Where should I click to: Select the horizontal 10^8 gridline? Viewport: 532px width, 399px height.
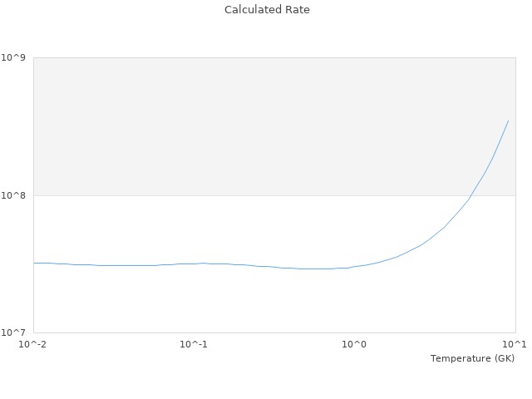249,195
